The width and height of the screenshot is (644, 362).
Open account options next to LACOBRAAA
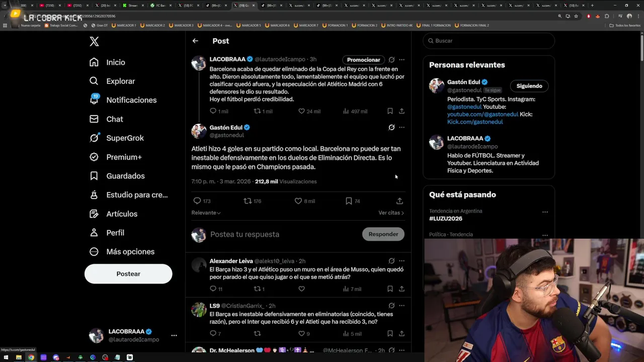(x=174, y=335)
